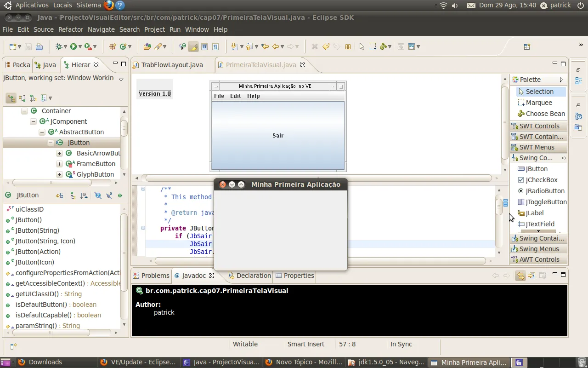588x368 pixels.
Task: Pick the Marquee tool in Palette
Action: coord(538,103)
